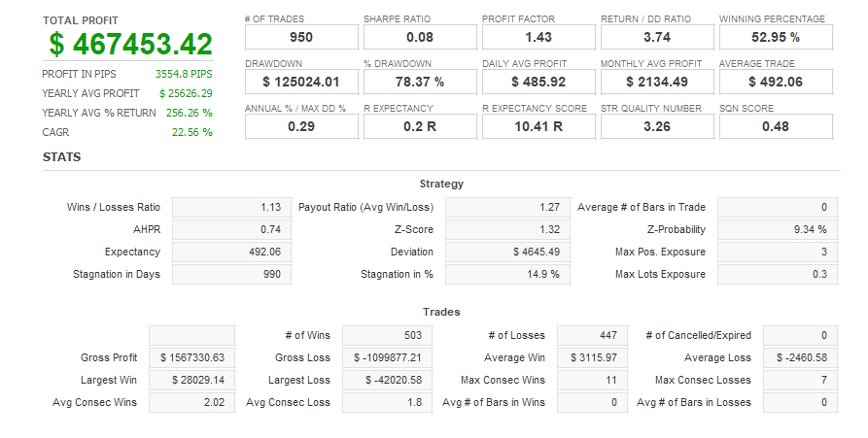Click the Sharpe Ratio value 0.08

pos(420,38)
